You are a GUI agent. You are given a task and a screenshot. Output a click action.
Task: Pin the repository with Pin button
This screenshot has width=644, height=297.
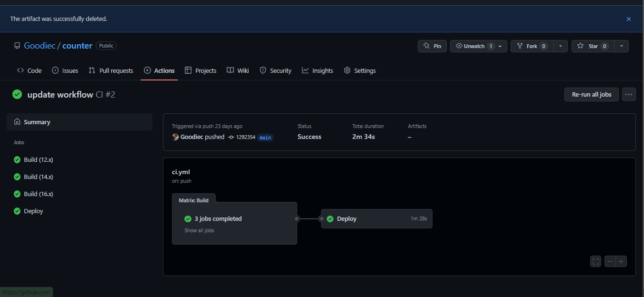click(432, 46)
